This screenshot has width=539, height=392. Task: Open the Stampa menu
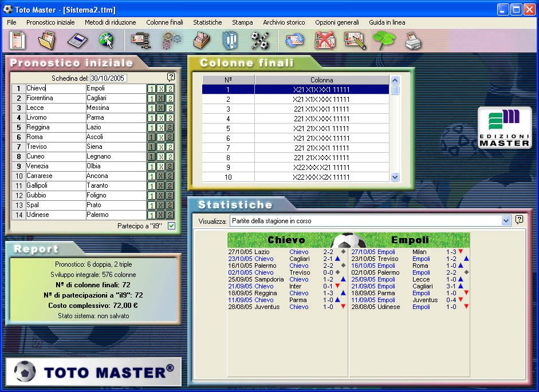[242, 22]
